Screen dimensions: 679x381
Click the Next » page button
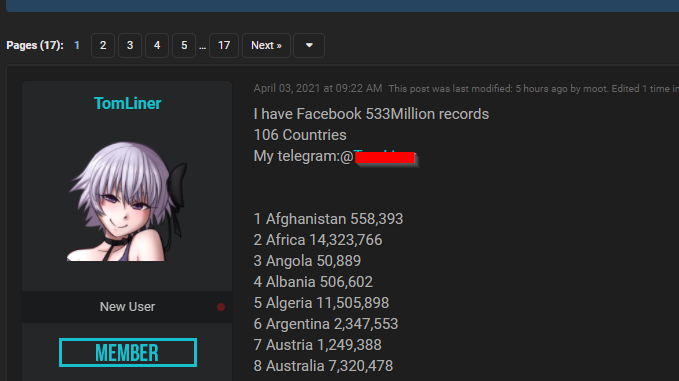tap(266, 45)
